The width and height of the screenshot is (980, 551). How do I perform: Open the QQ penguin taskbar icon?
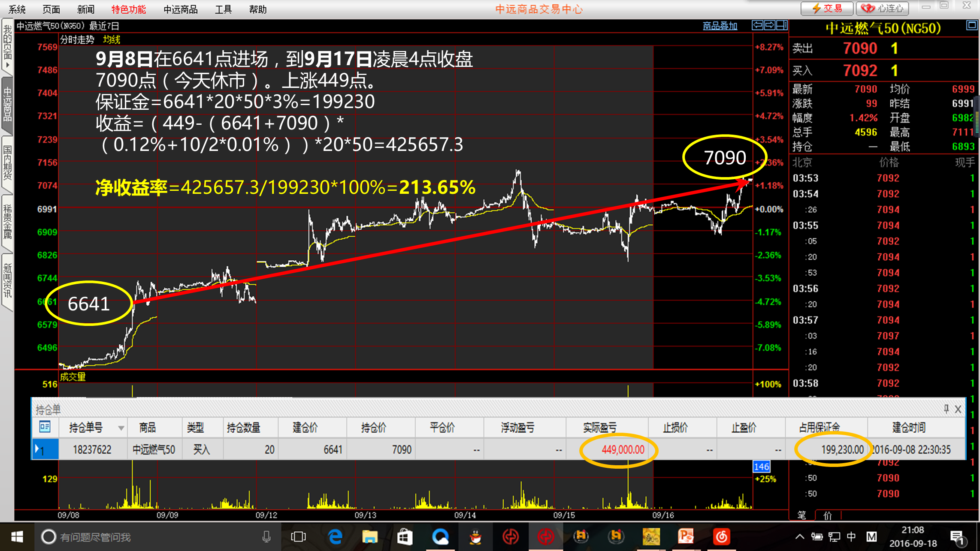[475, 537]
